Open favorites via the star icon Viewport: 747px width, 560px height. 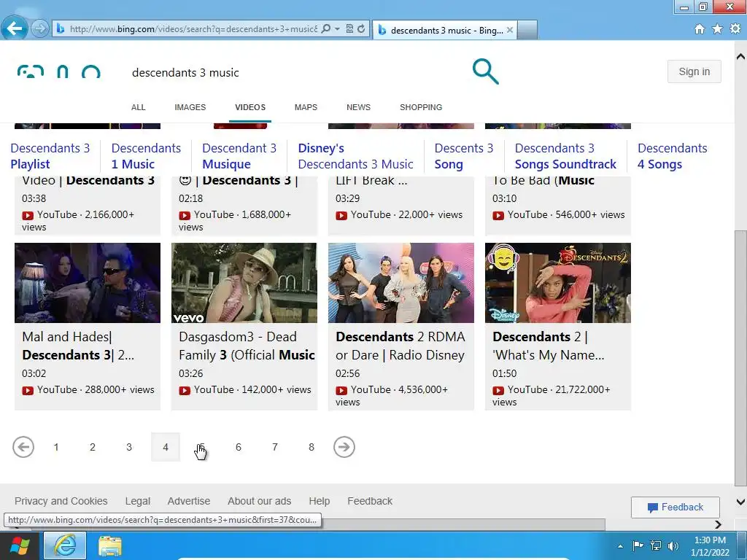pyautogui.click(x=717, y=29)
